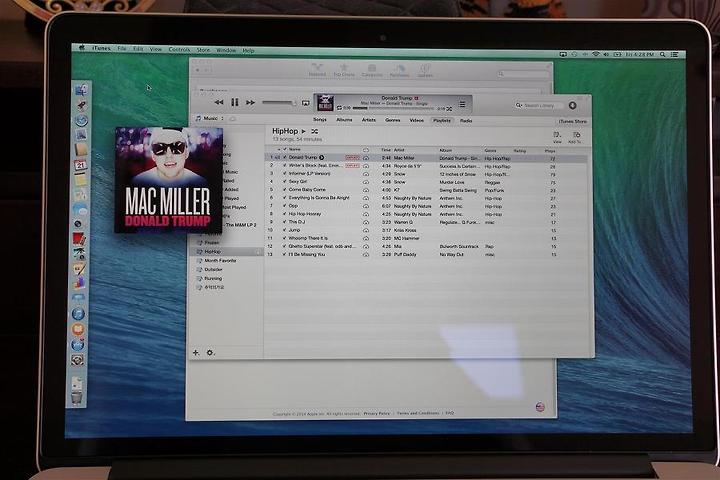The height and width of the screenshot is (480, 720).
Task: Select the HipHop playlist in the sidebar
Action: [226, 252]
